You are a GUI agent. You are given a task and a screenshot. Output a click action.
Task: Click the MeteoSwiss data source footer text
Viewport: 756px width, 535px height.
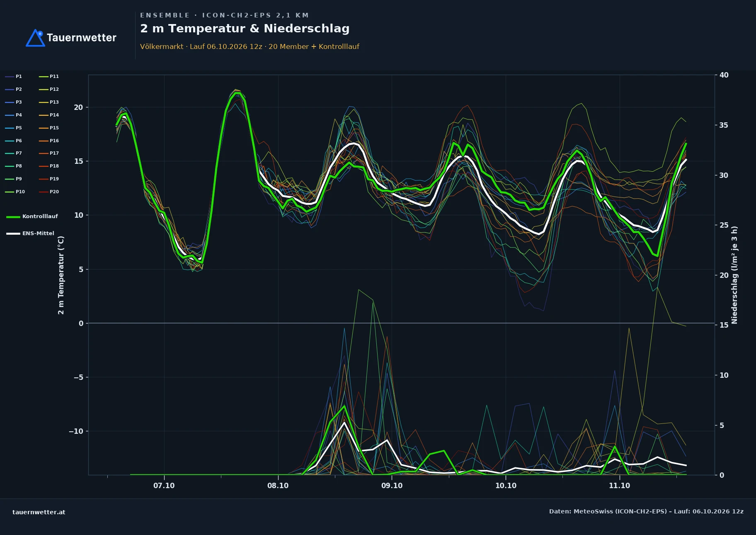(x=646, y=511)
